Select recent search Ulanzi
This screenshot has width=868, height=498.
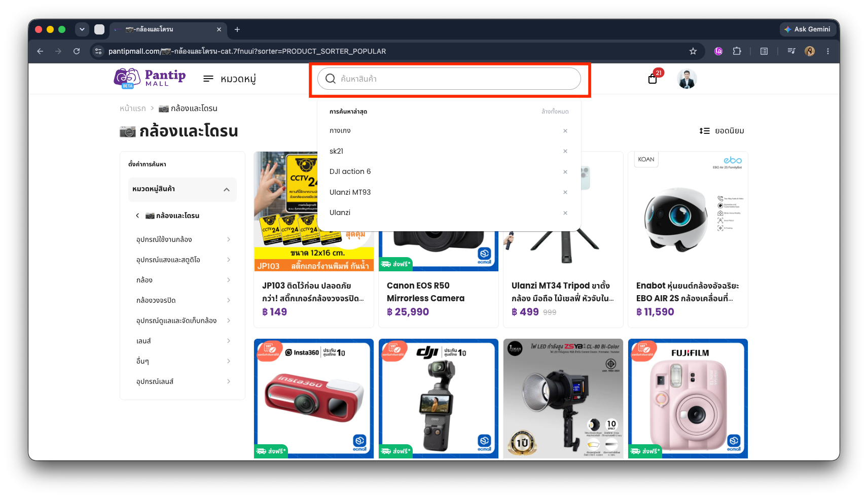coord(340,212)
